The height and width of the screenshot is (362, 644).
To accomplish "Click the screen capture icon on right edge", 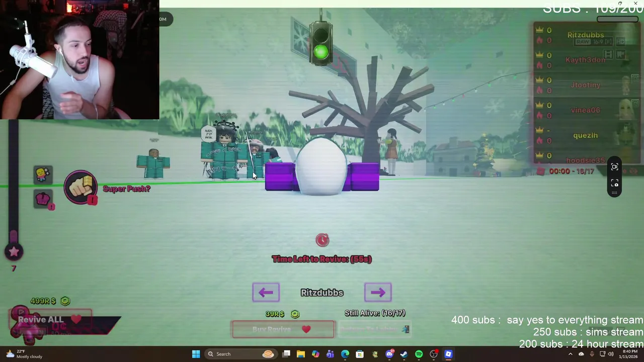I will pyautogui.click(x=614, y=167).
